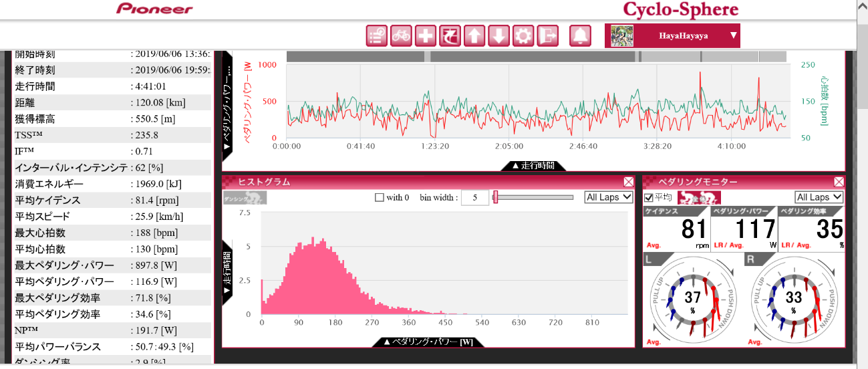
Task: Click the download down-arrow icon
Action: tap(498, 35)
